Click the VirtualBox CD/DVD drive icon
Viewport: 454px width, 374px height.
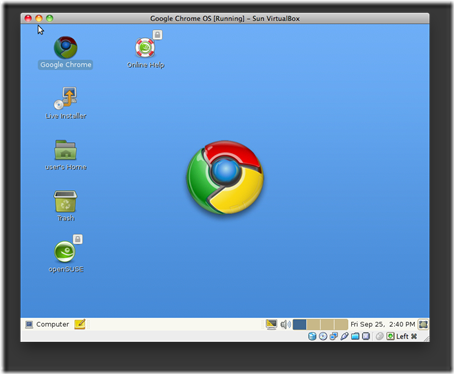323,336
